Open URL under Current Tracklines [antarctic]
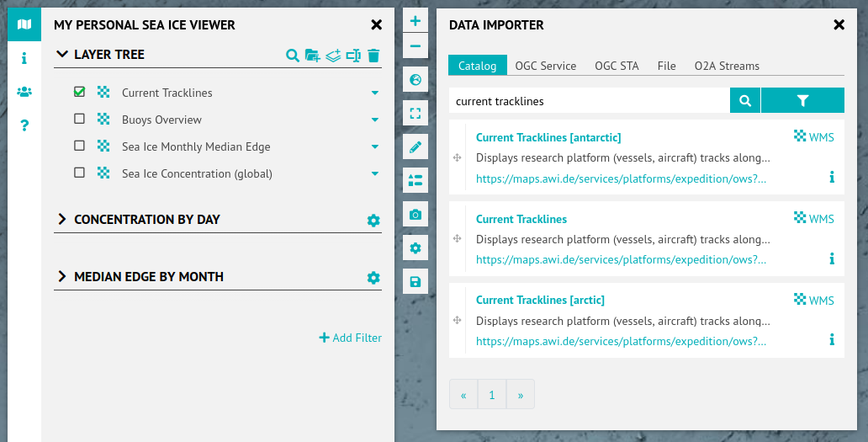This screenshot has height=442, width=868. click(x=621, y=178)
